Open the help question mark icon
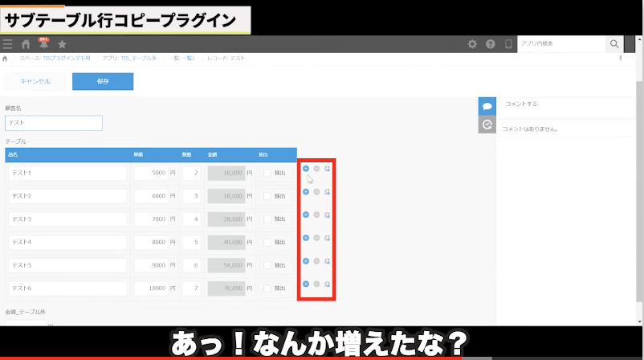644x360 pixels. (x=490, y=44)
